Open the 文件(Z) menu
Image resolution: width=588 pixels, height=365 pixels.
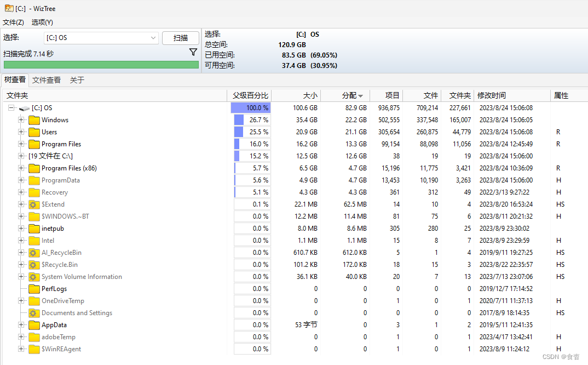[14, 22]
